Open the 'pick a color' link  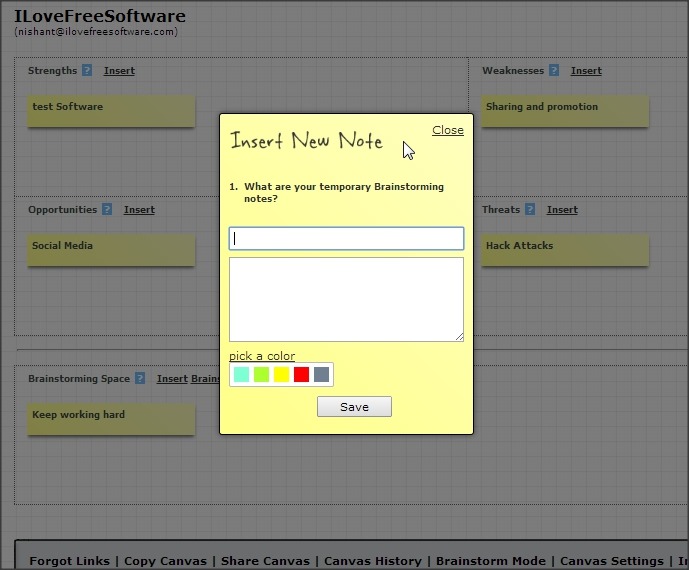coord(262,356)
